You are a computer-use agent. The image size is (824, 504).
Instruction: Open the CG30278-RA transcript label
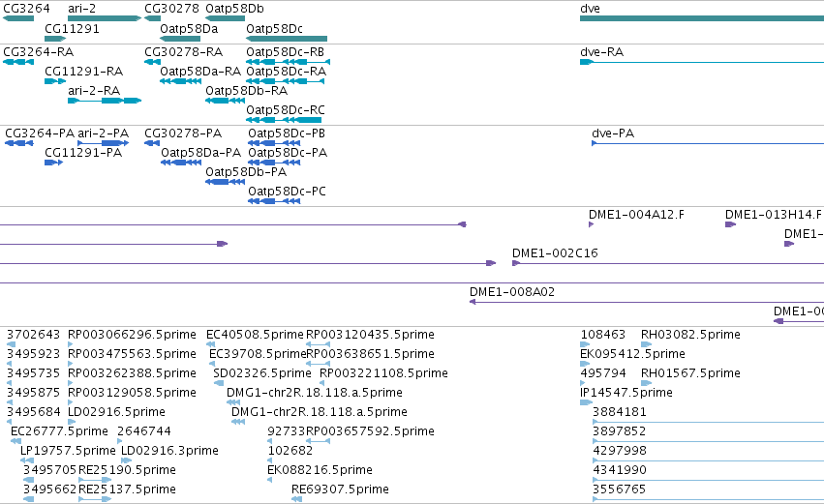tap(184, 52)
